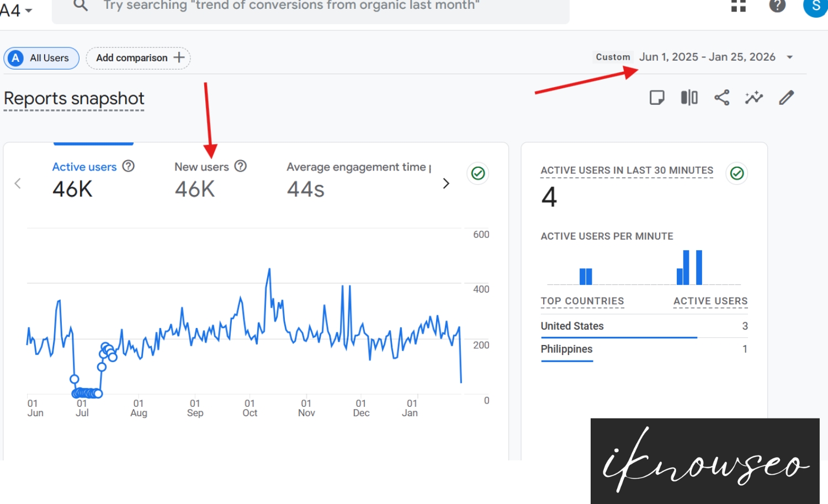
Task: Click the Add comparison button
Action: tap(138, 57)
